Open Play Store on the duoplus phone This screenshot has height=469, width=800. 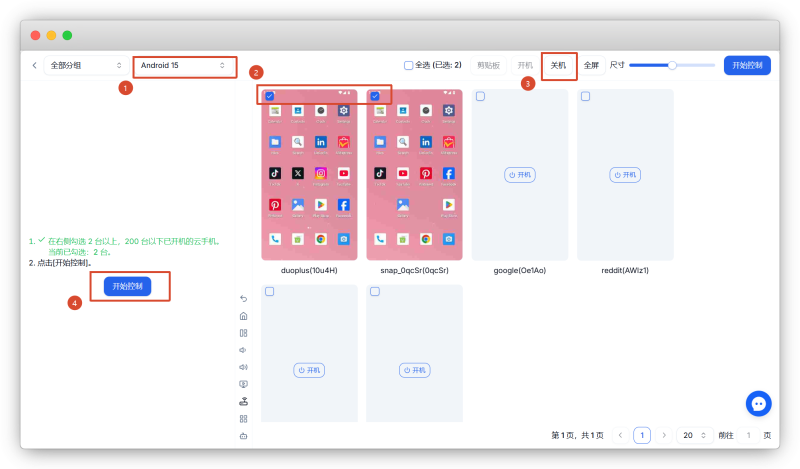320,205
